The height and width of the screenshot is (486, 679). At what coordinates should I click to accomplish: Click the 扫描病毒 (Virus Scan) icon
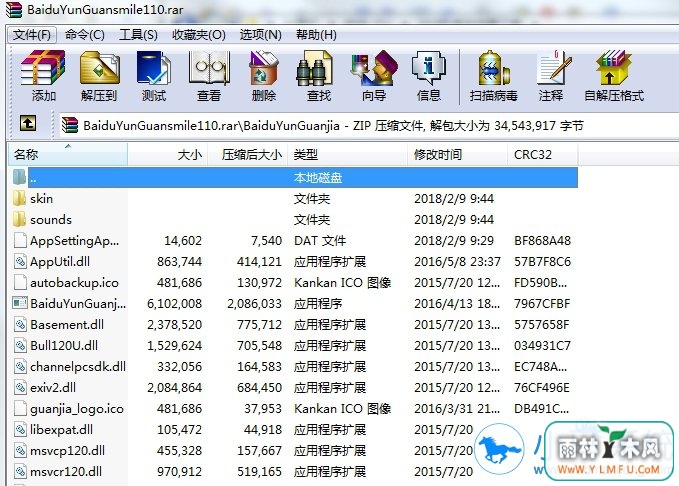coord(494,68)
